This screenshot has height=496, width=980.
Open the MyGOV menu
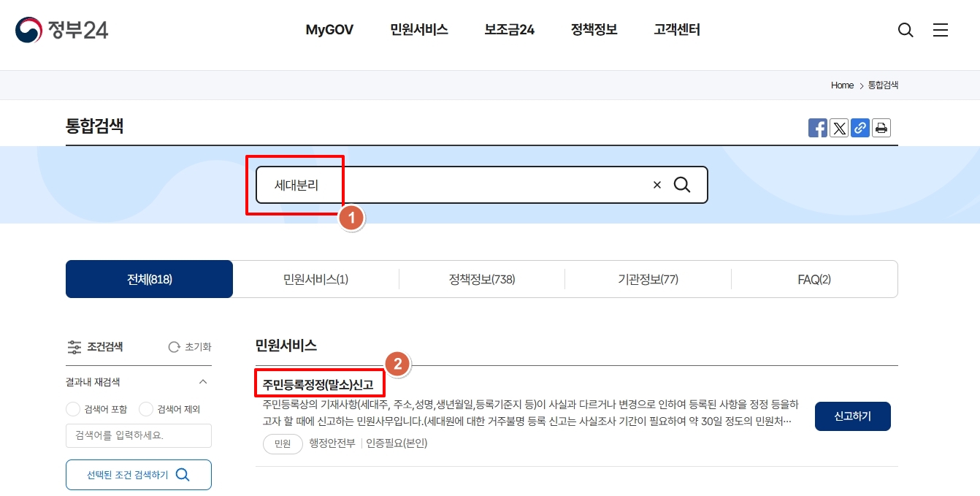(329, 30)
